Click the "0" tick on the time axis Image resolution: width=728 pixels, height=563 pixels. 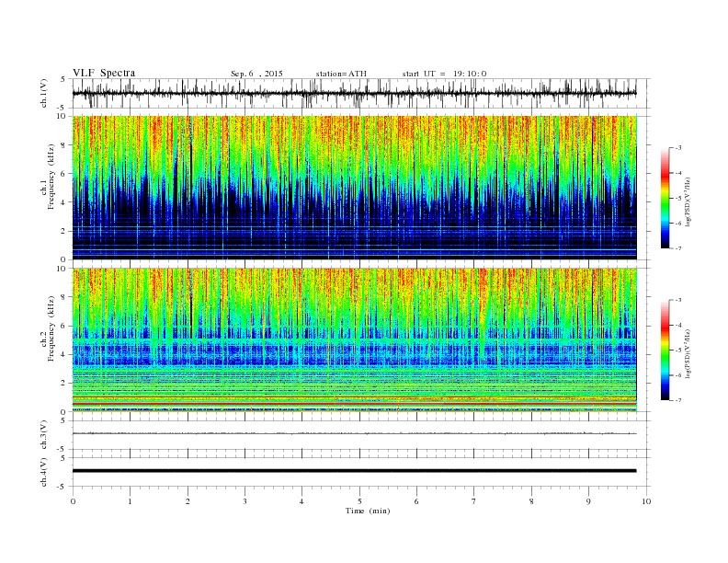click(73, 501)
